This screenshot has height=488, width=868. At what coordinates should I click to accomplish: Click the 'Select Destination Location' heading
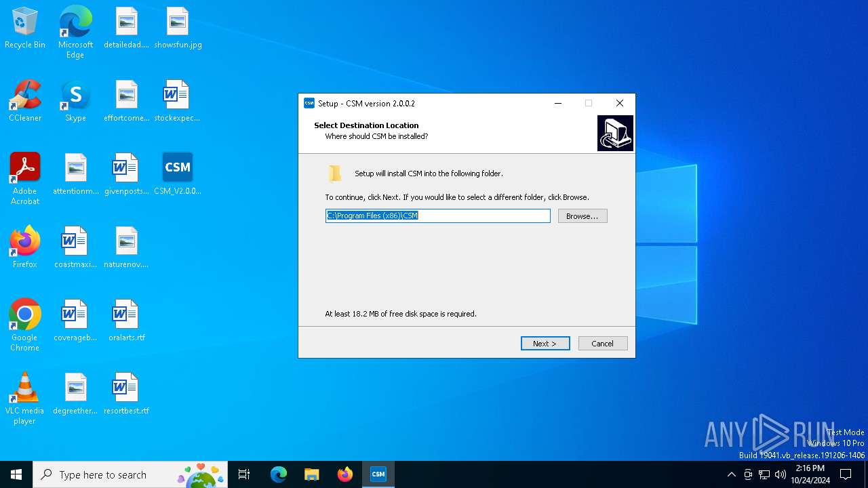click(366, 125)
